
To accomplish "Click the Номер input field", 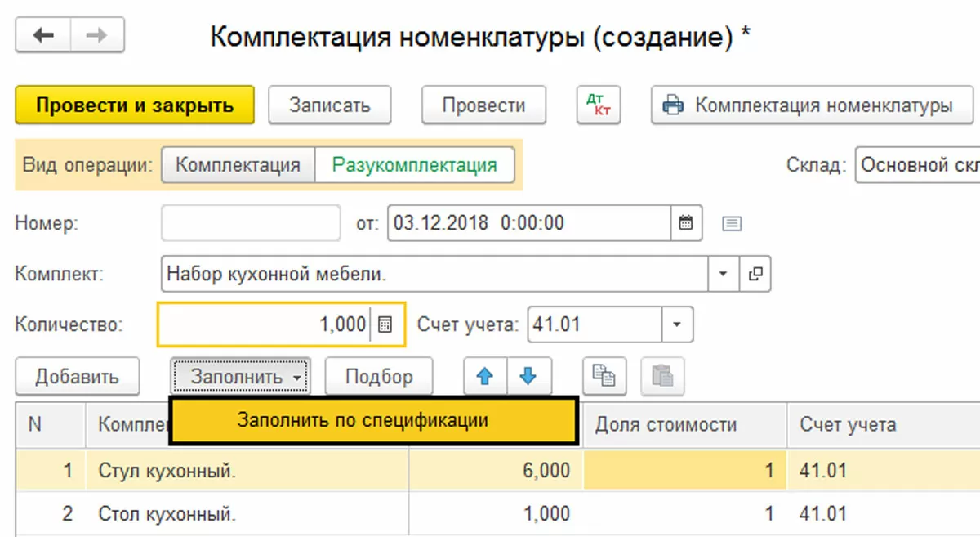I will pyautogui.click(x=251, y=223).
